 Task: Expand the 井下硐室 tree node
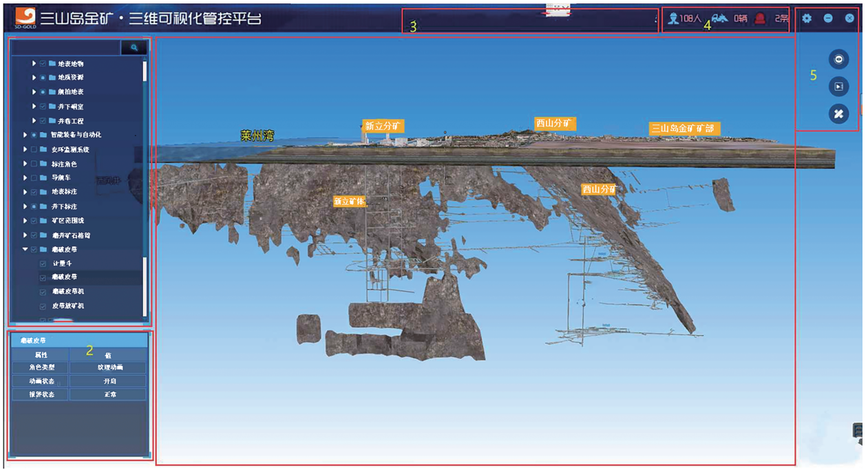[x=34, y=107]
